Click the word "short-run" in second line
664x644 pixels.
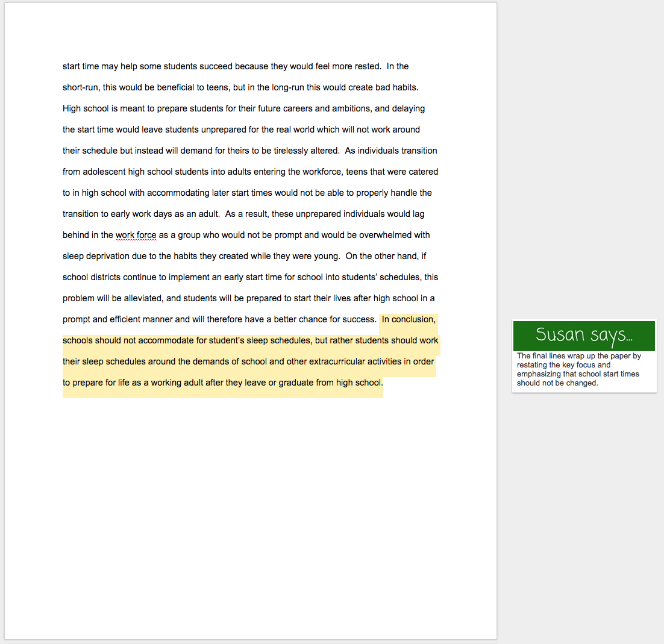[x=80, y=87]
